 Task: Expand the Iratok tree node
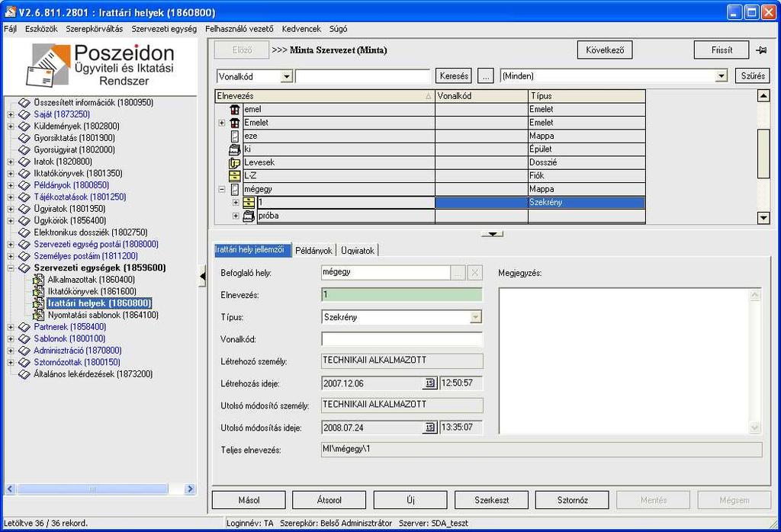pos(11,162)
